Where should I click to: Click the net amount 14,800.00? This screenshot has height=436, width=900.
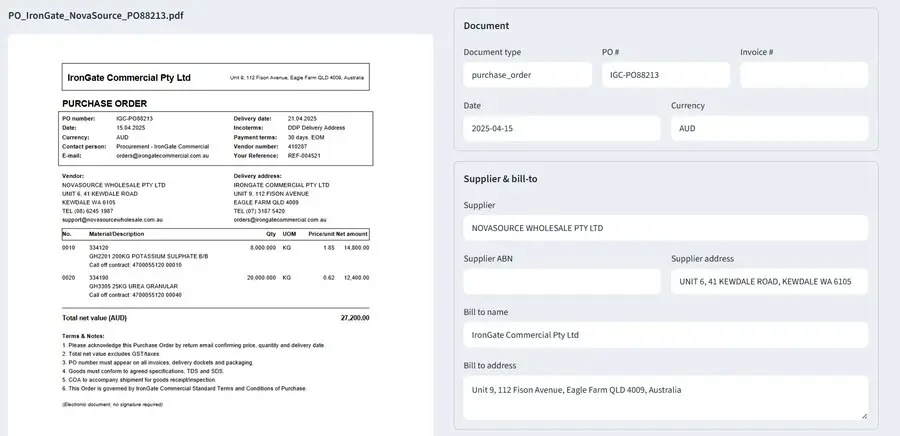[356, 248]
